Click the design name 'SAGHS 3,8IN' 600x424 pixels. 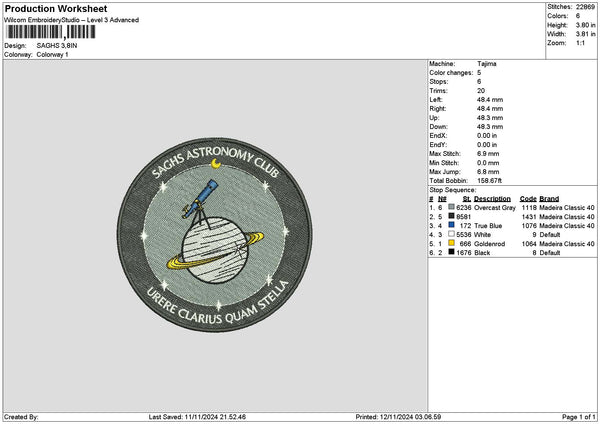(57, 46)
